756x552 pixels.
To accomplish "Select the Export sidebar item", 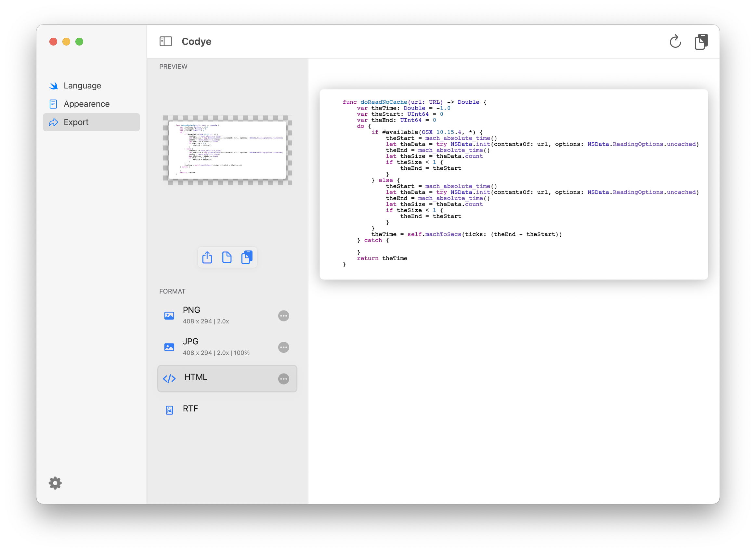I will click(x=91, y=122).
